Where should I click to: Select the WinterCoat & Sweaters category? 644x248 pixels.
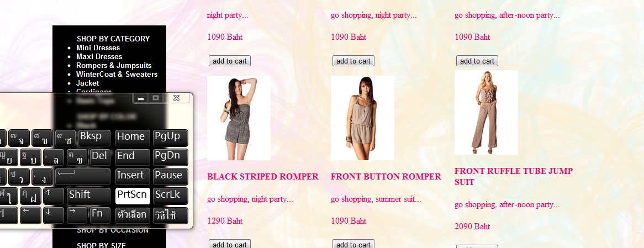coord(117,75)
